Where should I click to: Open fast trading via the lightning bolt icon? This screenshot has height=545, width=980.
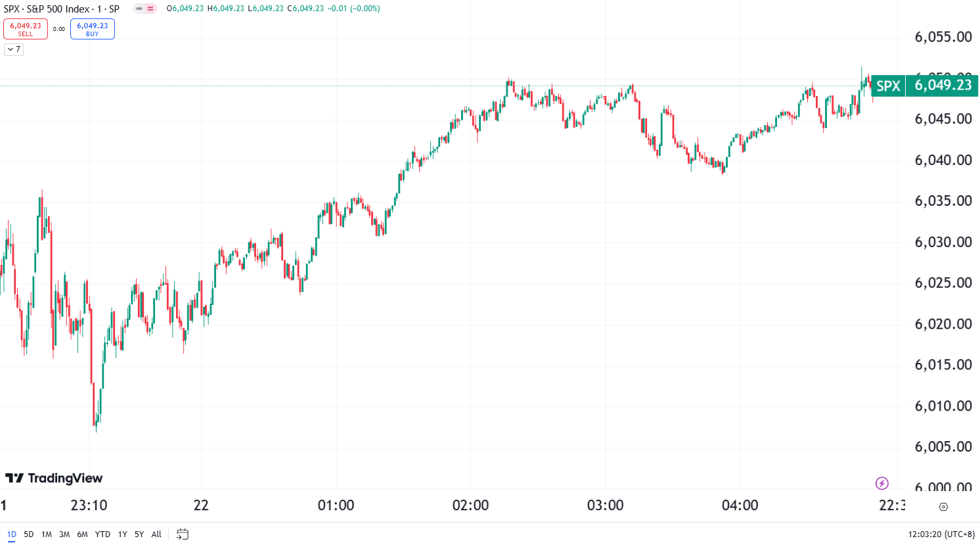[x=882, y=482]
